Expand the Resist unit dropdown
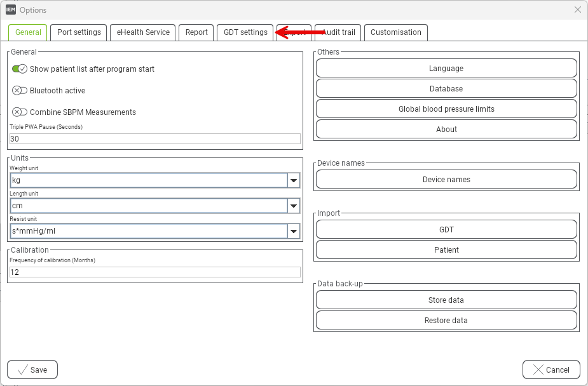Image resolution: width=588 pixels, height=386 pixels. pyautogui.click(x=294, y=231)
